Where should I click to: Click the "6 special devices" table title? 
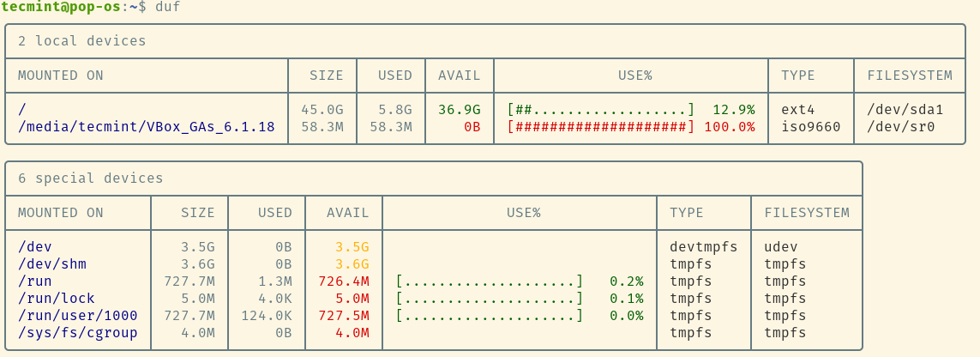coord(90,178)
